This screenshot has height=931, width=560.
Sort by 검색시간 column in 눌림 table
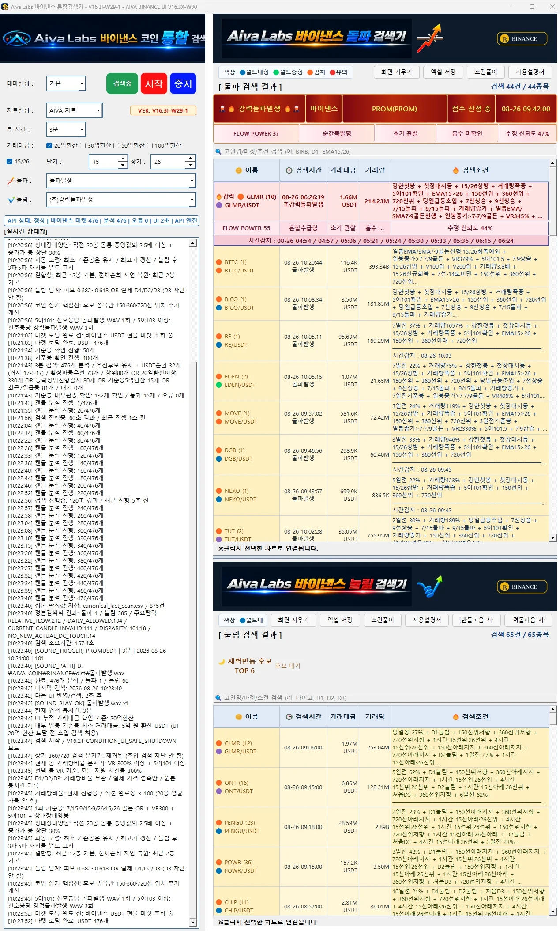tap(304, 717)
